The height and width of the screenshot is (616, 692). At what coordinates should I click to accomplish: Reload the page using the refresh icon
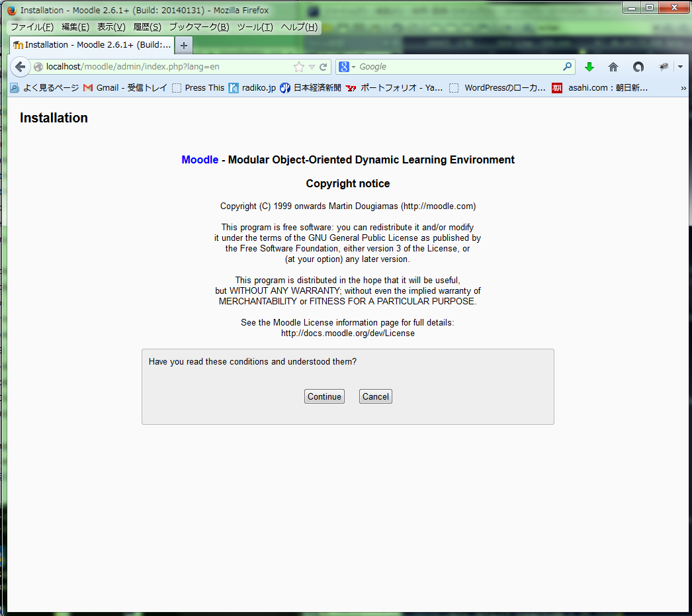pyautogui.click(x=324, y=67)
